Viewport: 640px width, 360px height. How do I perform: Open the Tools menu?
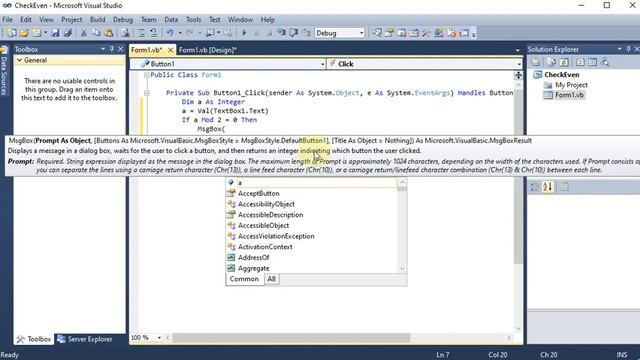point(193,20)
